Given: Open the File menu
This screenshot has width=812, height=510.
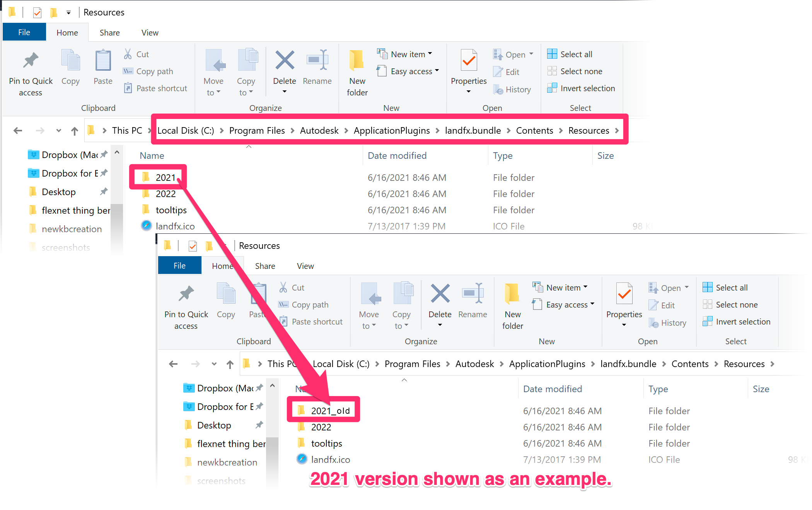Looking at the screenshot, I should [x=24, y=32].
